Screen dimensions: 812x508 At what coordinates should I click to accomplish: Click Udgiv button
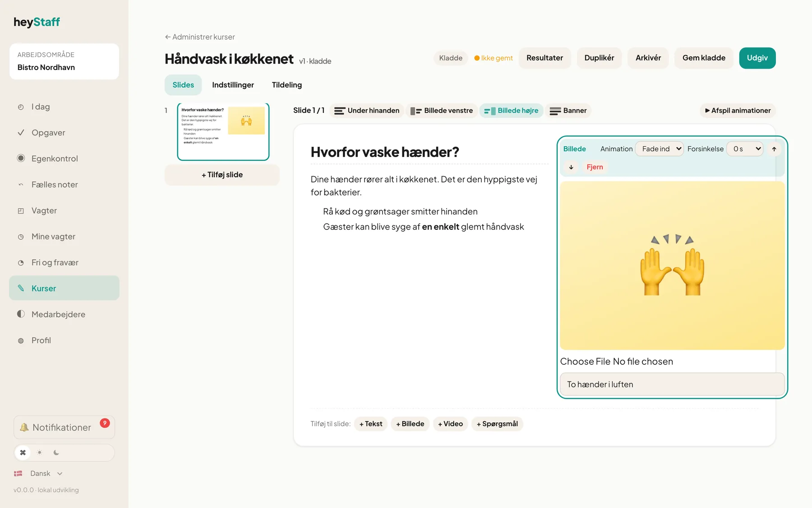pos(757,58)
